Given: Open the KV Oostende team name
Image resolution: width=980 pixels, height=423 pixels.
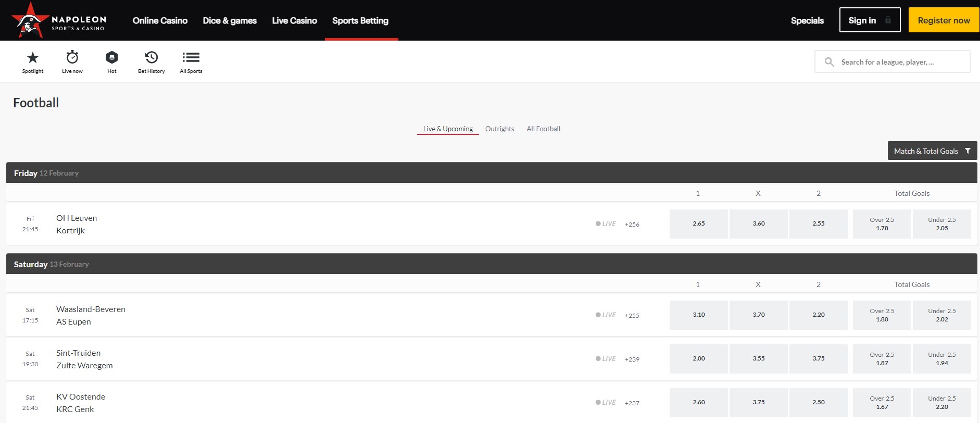Looking at the screenshot, I should tap(81, 396).
